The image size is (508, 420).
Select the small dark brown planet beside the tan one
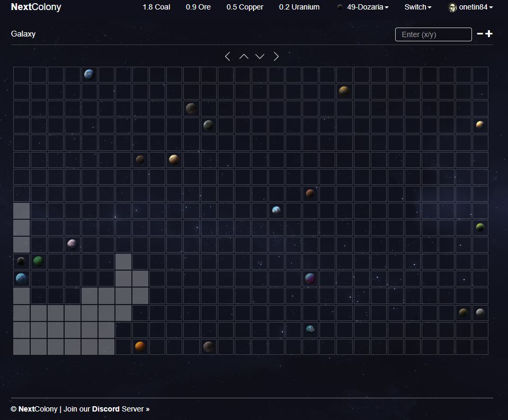click(140, 159)
